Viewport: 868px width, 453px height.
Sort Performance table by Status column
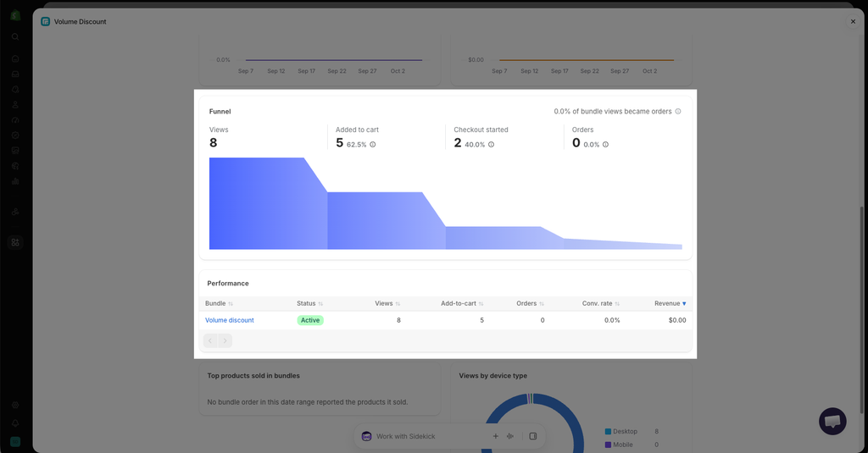309,303
